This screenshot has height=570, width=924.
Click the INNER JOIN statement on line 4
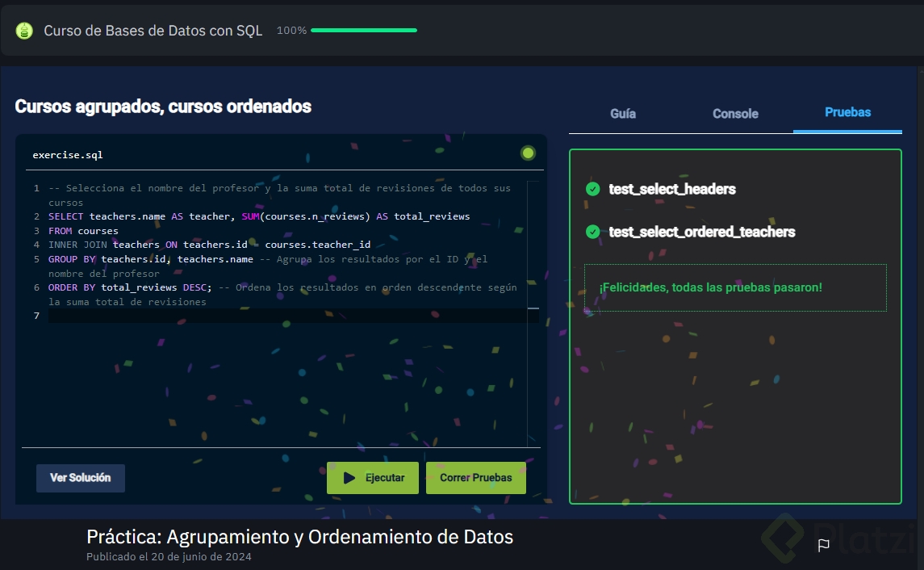[x=209, y=245]
